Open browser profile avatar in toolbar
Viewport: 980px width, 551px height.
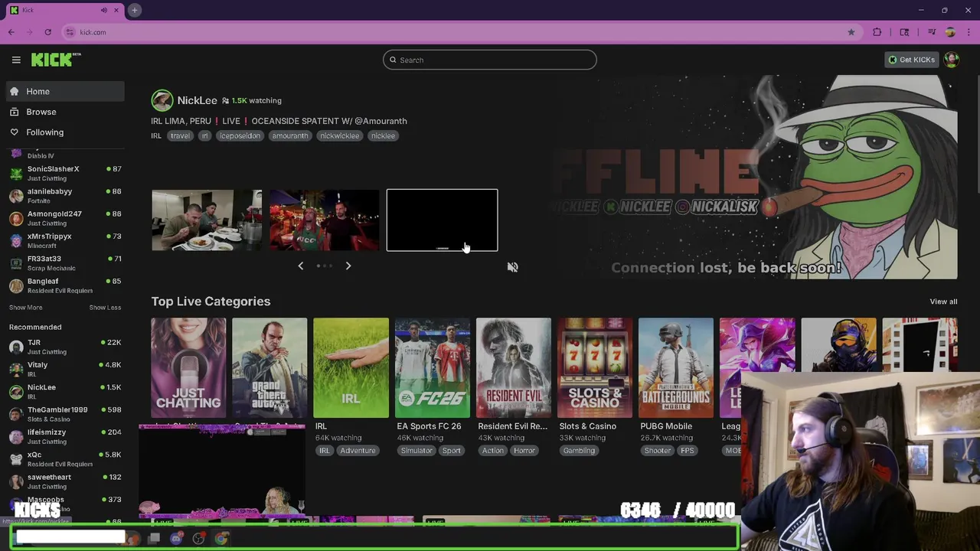(950, 32)
